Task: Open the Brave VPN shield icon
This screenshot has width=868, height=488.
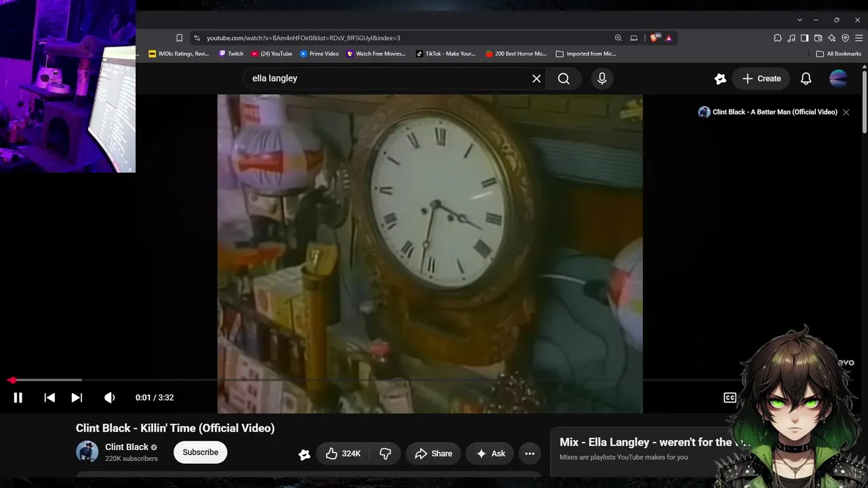Action: coord(845,38)
